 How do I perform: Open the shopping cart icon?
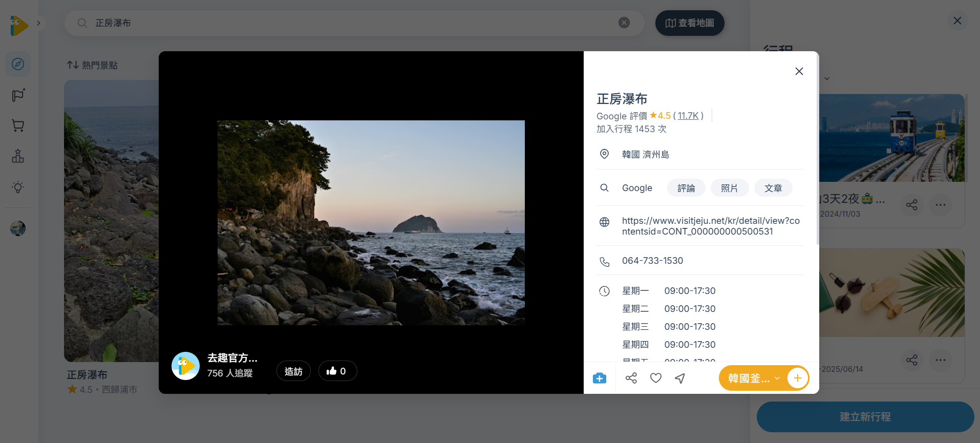click(x=18, y=125)
